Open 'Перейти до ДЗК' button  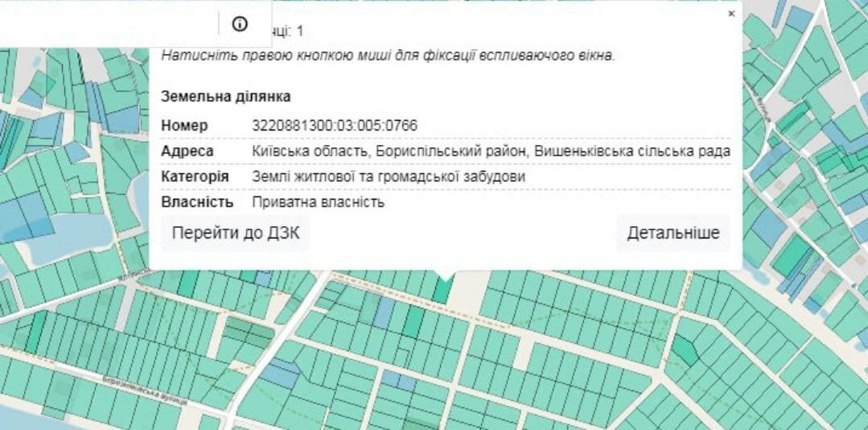235,233
